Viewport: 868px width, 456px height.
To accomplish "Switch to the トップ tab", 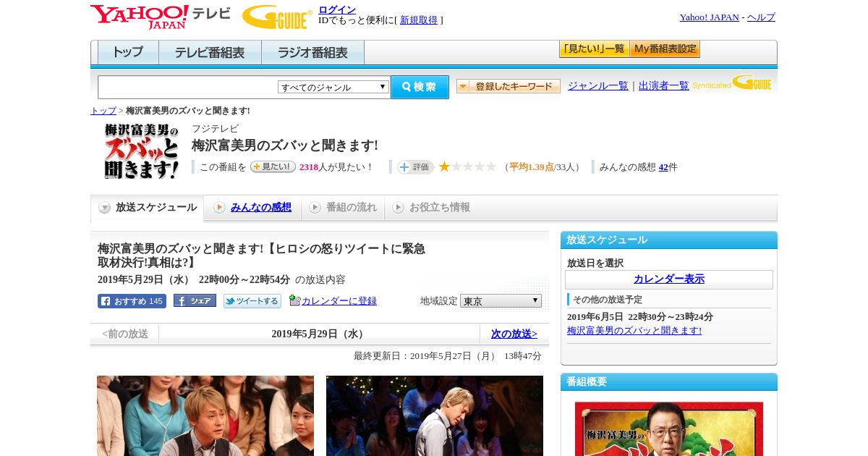I will click(128, 53).
